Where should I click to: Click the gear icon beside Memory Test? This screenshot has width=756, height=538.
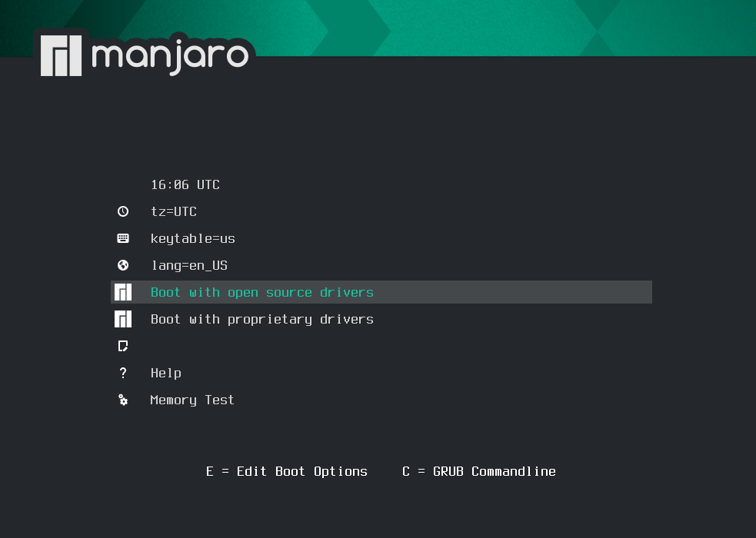(123, 400)
